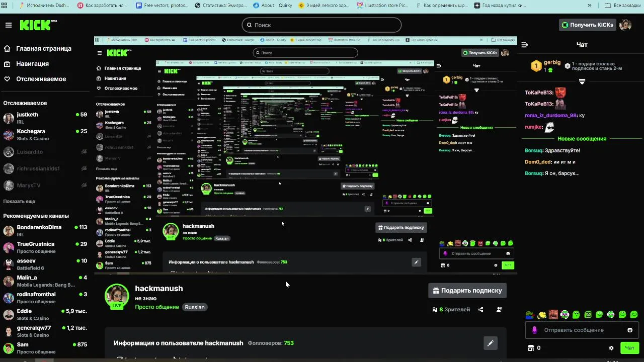Click username rumjke in chat

tap(533, 127)
